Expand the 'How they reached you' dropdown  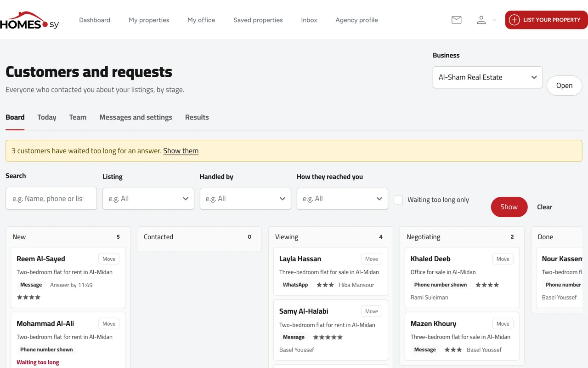click(342, 199)
